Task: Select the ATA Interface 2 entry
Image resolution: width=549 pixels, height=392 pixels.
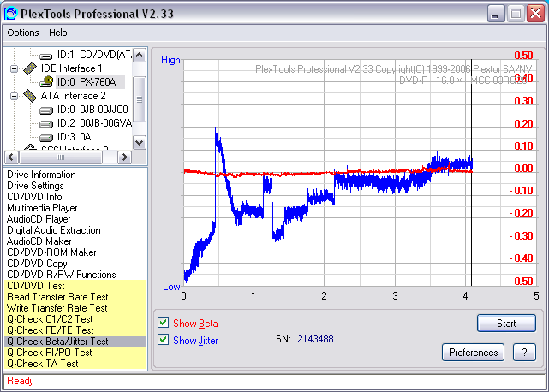Action: (x=73, y=96)
